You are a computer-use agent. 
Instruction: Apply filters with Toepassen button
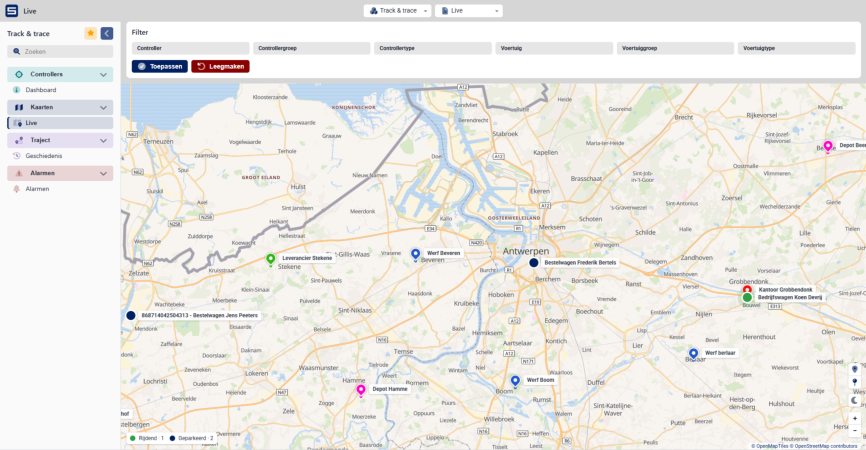160,66
